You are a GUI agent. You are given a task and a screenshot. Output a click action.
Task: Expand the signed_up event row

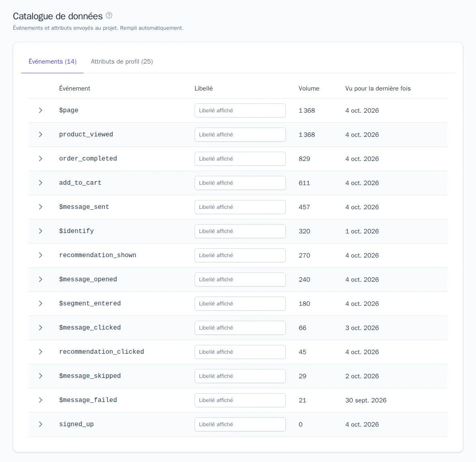click(x=40, y=424)
